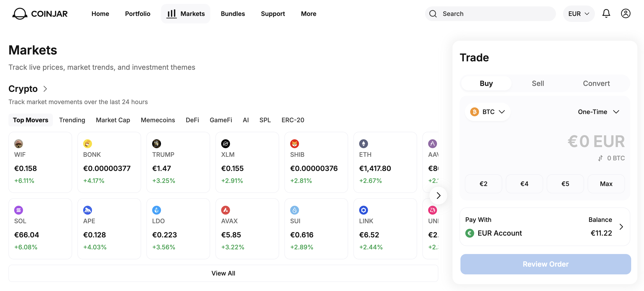Open the BTC asset selector dropdown
This screenshot has width=644, height=291.
(487, 112)
